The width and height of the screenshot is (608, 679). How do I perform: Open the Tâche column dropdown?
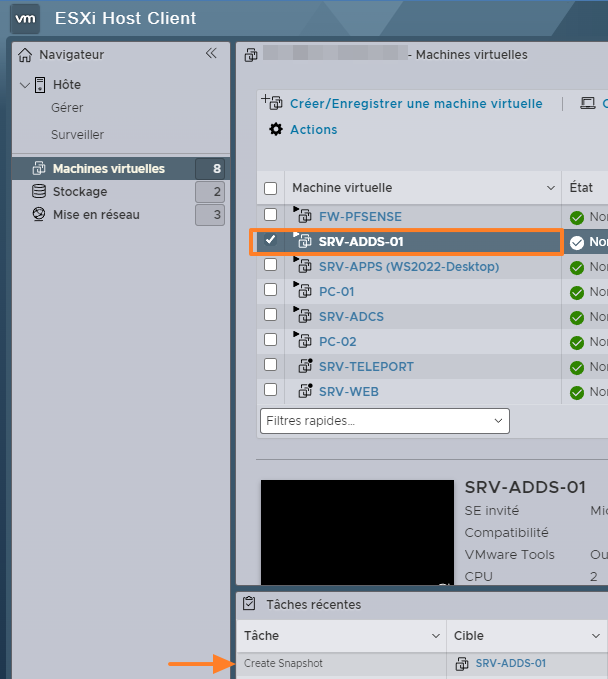436,636
